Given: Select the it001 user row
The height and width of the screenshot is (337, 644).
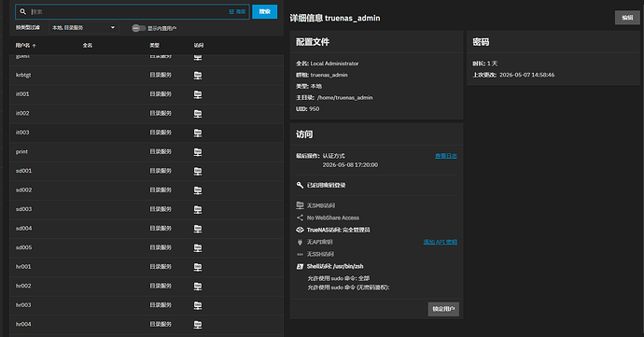Looking at the screenshot, I should click(147, 94).
